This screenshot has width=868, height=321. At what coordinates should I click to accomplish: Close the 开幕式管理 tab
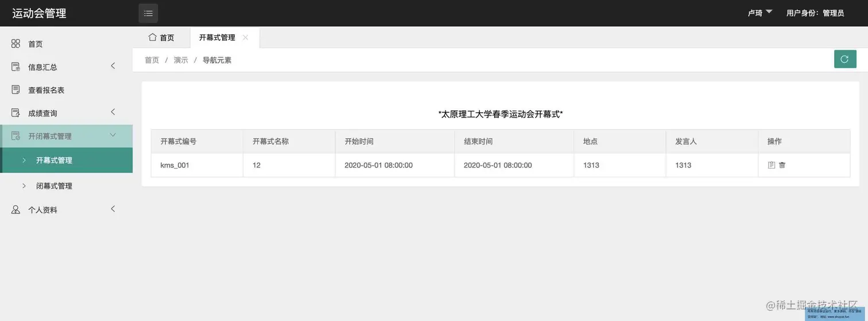[x=246, y=37]
